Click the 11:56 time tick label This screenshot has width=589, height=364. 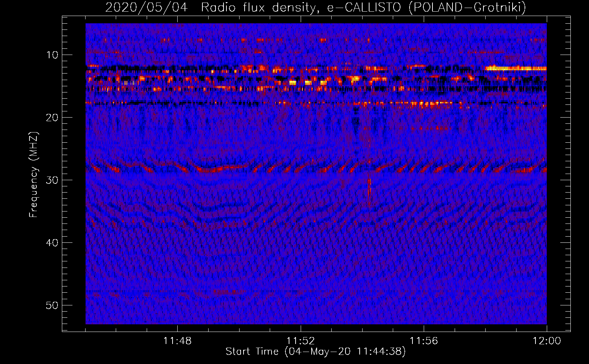point(424,341)
